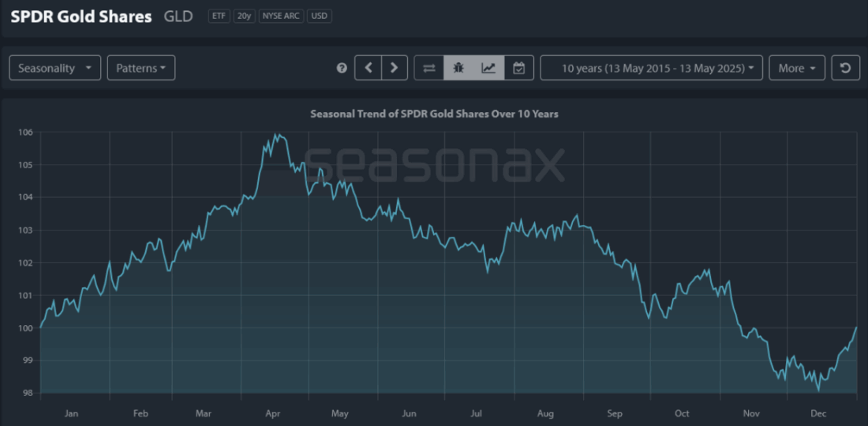Open the 10 years date range dropdown

(x=652, y=68)
